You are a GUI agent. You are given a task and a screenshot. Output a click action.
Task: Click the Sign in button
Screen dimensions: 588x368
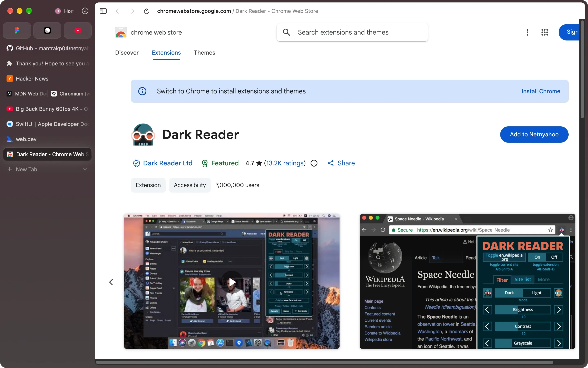pos(569,32)
